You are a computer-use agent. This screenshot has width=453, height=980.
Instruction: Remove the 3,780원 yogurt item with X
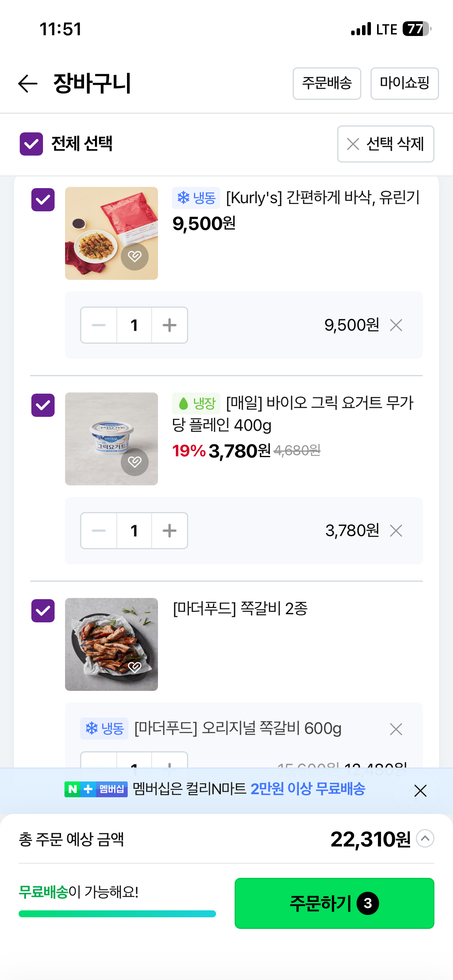pos(396,531)
